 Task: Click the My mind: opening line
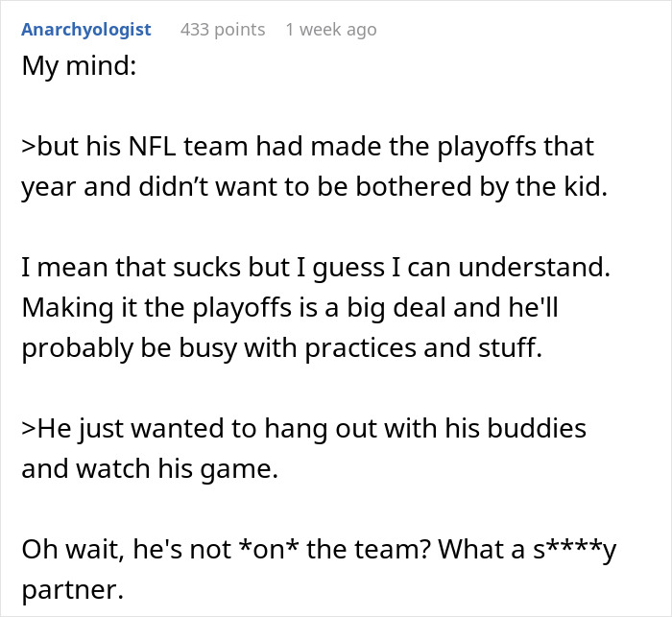click(x=80, y=66)
